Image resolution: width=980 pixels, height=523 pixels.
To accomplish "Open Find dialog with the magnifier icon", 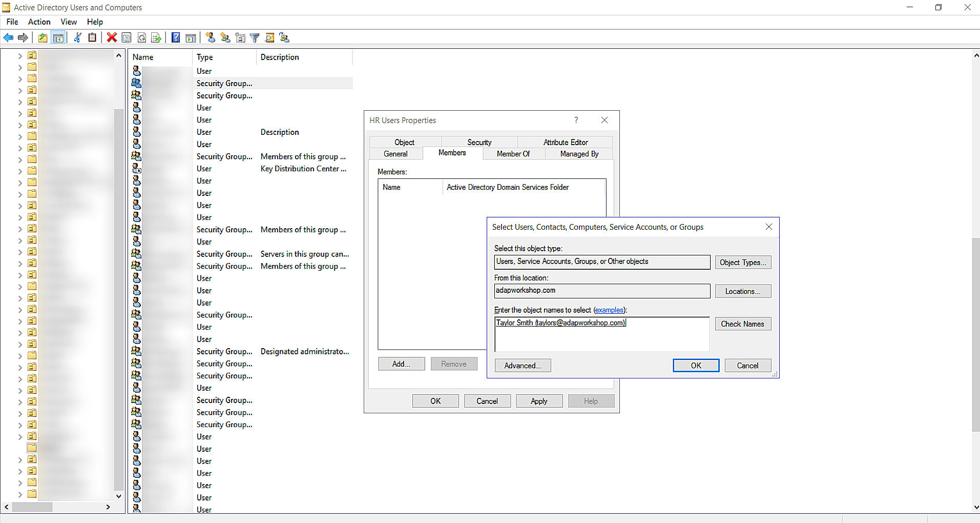I will tap(270, 37).
